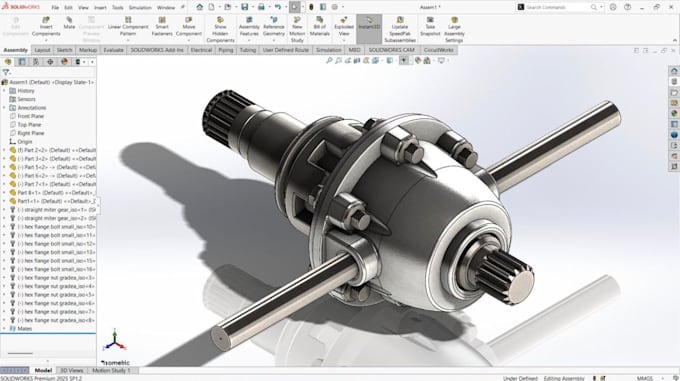Click the Rebuild traffic light icon
680x381 pixels.
tap(311, 7)
